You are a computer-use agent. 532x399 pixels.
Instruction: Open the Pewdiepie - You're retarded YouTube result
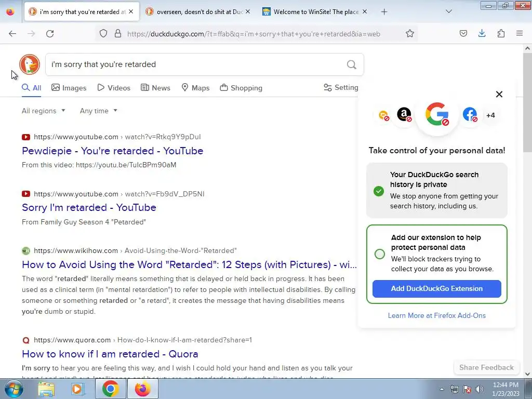coord(112,151)
